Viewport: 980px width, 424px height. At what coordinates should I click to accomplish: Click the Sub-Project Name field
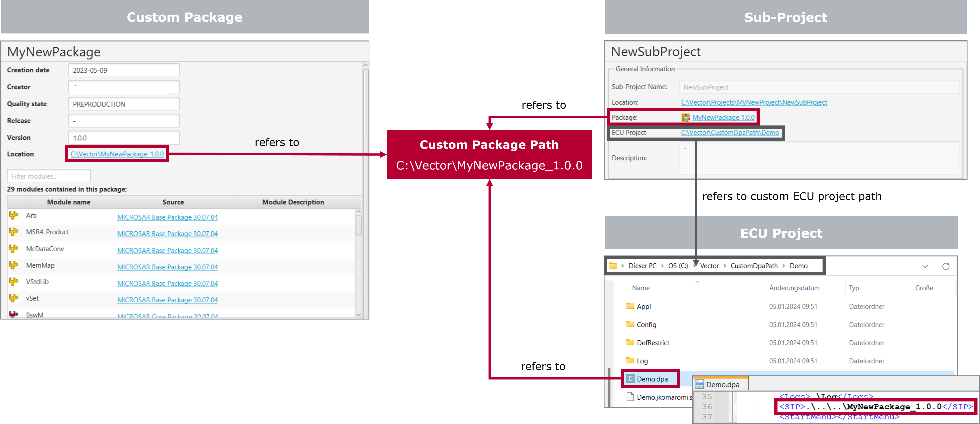pos(819,87)
